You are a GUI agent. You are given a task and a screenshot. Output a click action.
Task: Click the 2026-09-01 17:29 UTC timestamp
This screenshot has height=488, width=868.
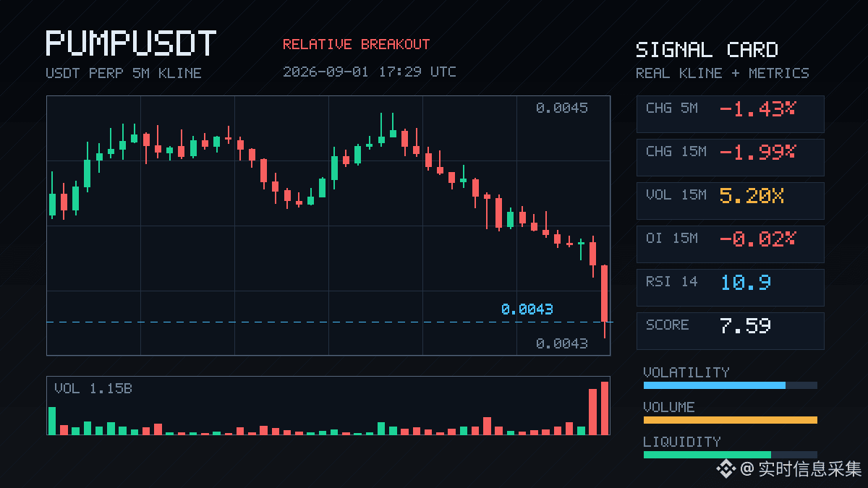click(370, 72)
